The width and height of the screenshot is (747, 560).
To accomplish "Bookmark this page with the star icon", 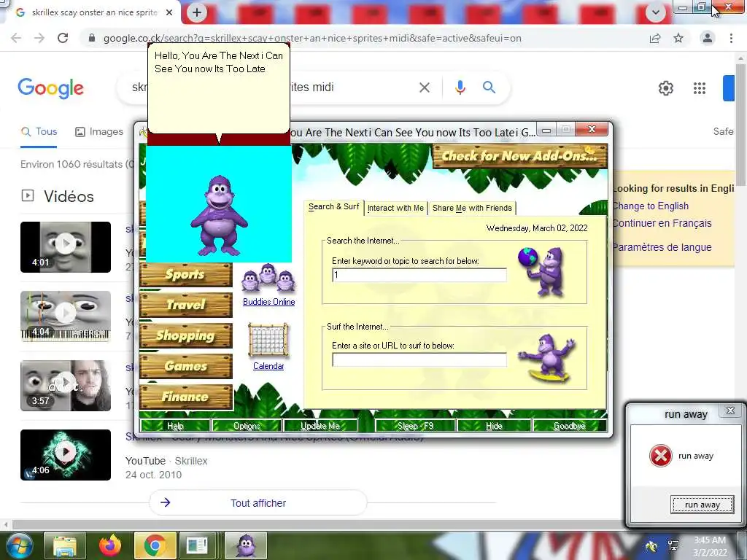I will tap(678, 38).
